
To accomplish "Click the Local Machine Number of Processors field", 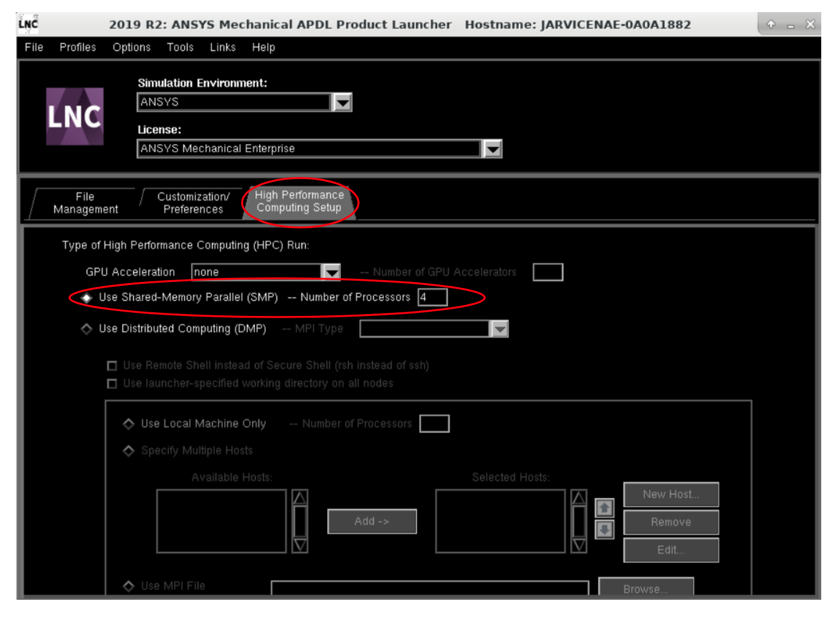I will tap(434, 424).
